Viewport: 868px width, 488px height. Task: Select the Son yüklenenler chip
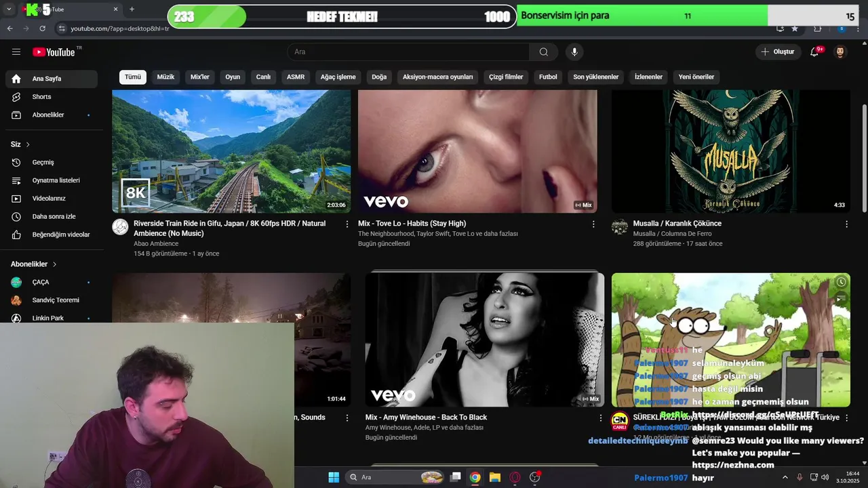click(596, 77)
